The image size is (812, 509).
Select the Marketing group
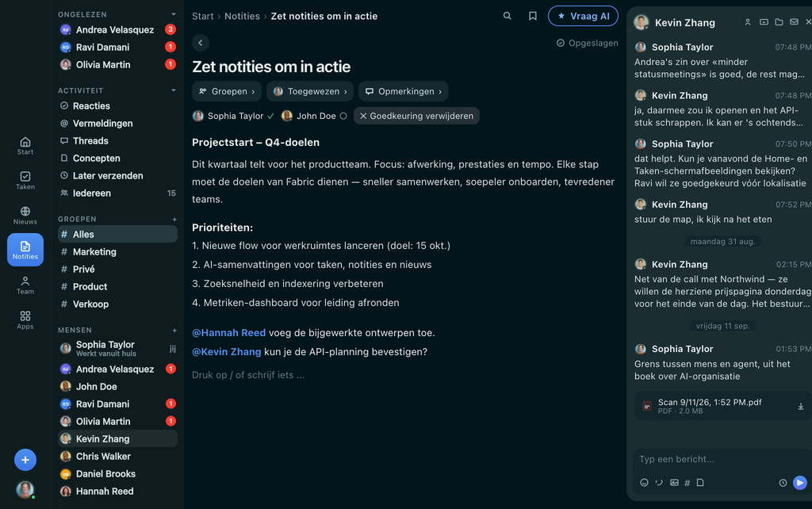point(117,251)
